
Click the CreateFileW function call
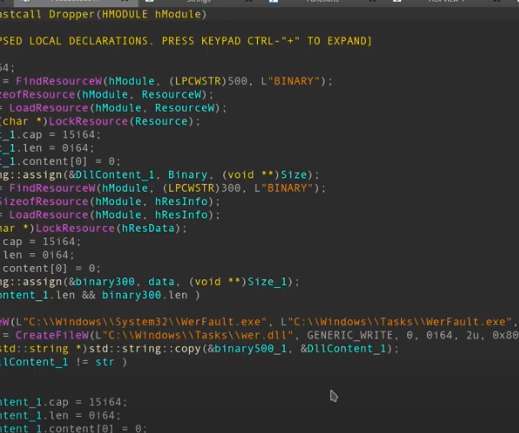(x=52, y=335)
